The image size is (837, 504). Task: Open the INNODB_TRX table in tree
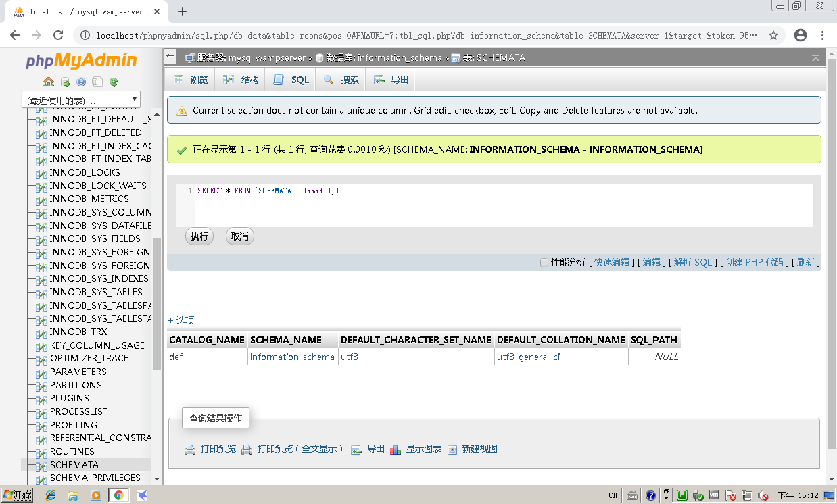[78, 332]
